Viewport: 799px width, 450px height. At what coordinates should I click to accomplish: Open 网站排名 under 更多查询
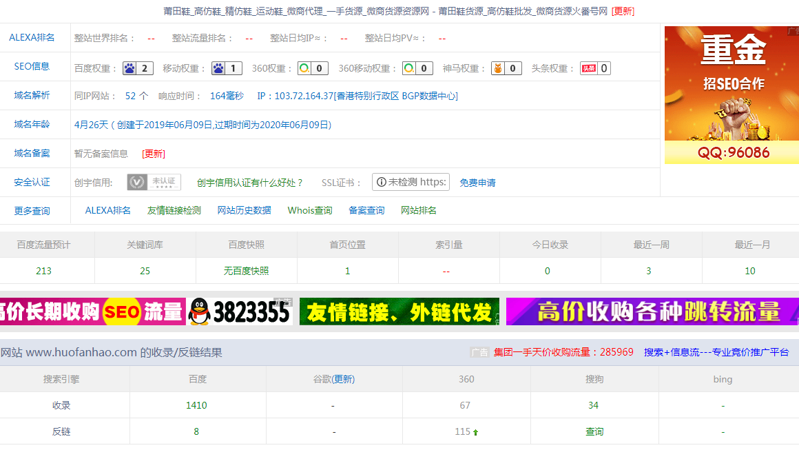[x=418, y=210]
